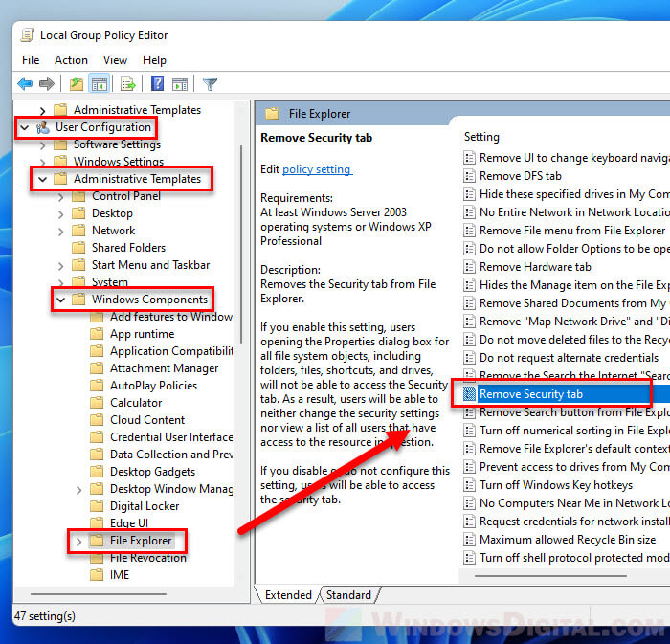The height and width of the screenshot is (644, 670).
Task: Expand the Desktop Window Manager folder
Action: (x=79, y=490)
